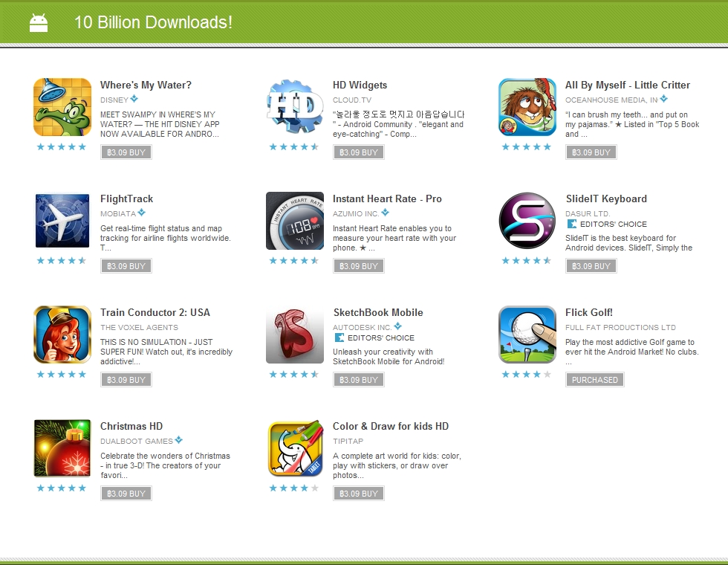Open the AUTODESK INC. developer link
The height and width of the screenshot is (565, 728).
(x=363, y=327)
